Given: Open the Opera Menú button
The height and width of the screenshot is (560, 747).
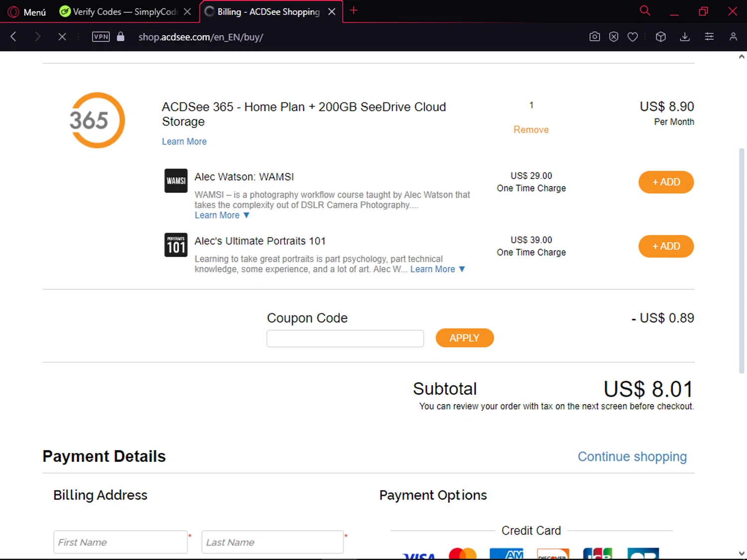Looking at the screenshot, I should (27, 11).
